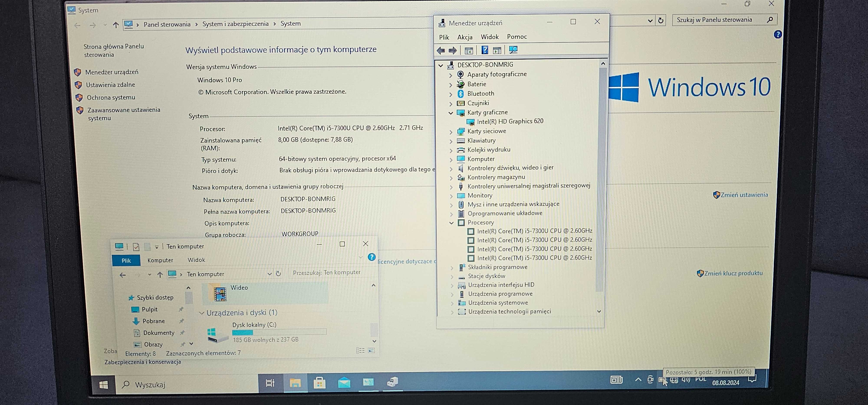Screen dimensions: 868x405
Task: Open Pomoc menu in Device Manager
Action: (516, 37)
